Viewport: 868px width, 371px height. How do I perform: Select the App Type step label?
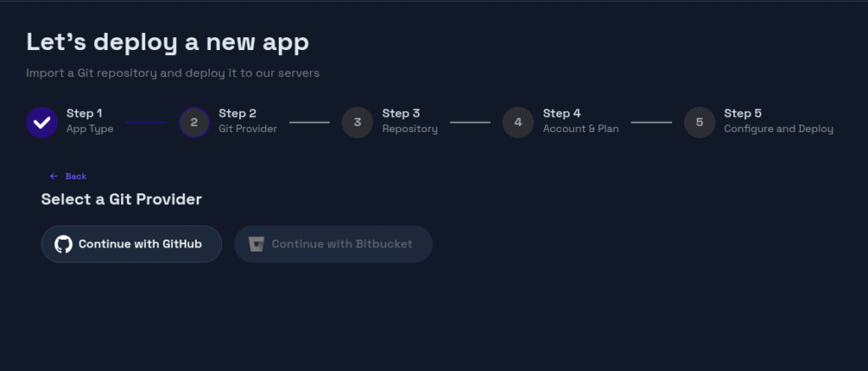[x=90, y=130]
